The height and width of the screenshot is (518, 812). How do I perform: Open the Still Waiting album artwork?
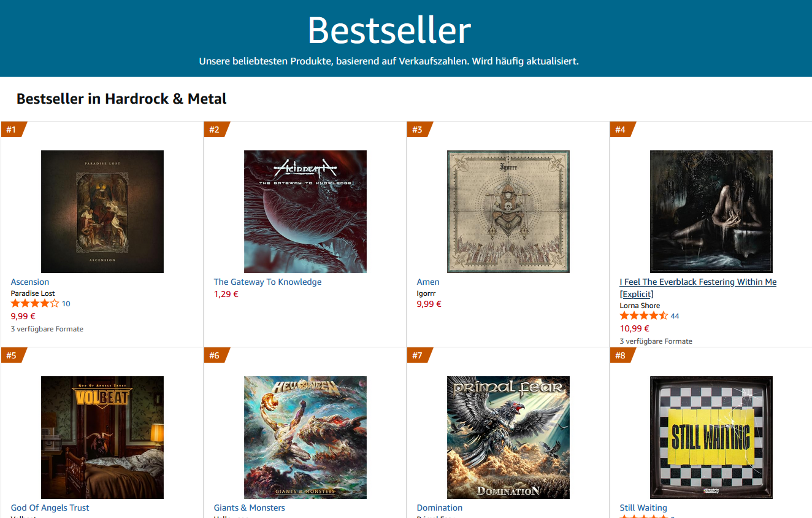coord(711,438)
